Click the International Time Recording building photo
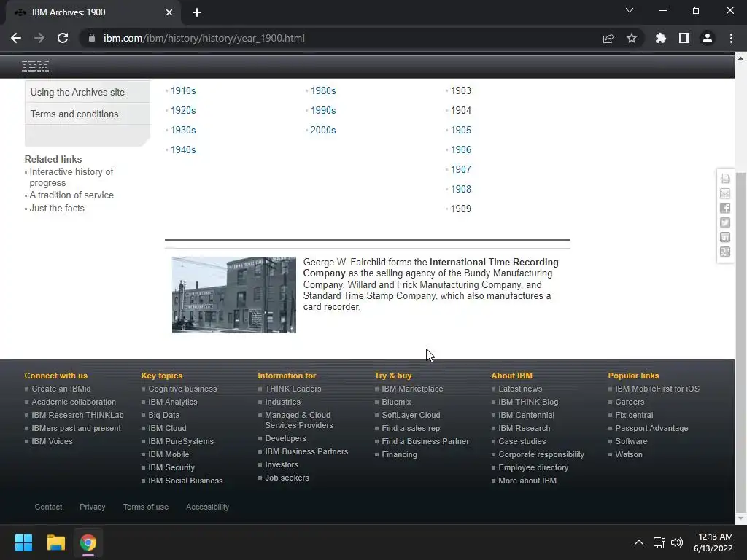This screenshot has height=560, width=747. 234,295
